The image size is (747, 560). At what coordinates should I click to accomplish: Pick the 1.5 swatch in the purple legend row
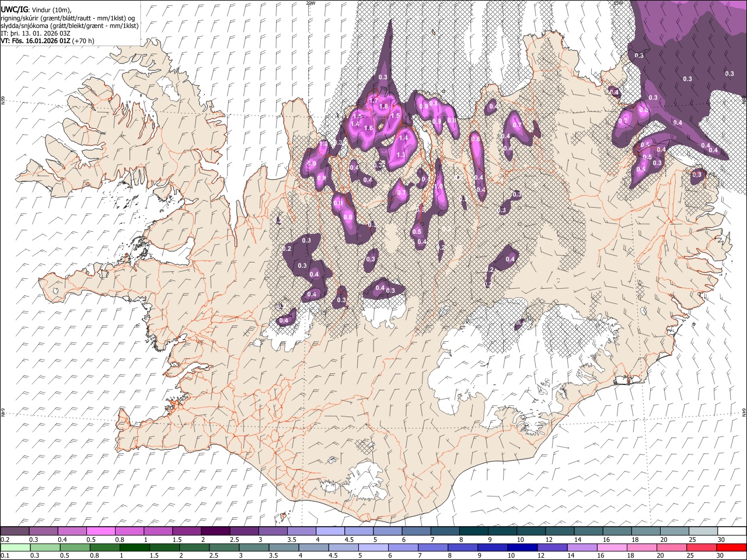click(187, 531)
